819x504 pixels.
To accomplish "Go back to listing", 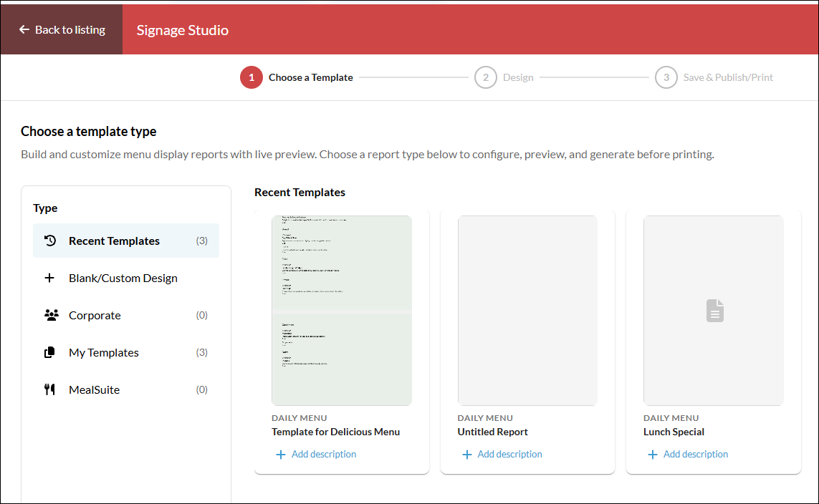I will [62, 30].
